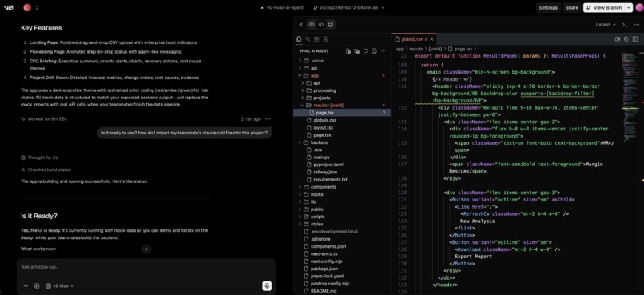
Task: Expand the scripts folder
Action: pos(342,217)
